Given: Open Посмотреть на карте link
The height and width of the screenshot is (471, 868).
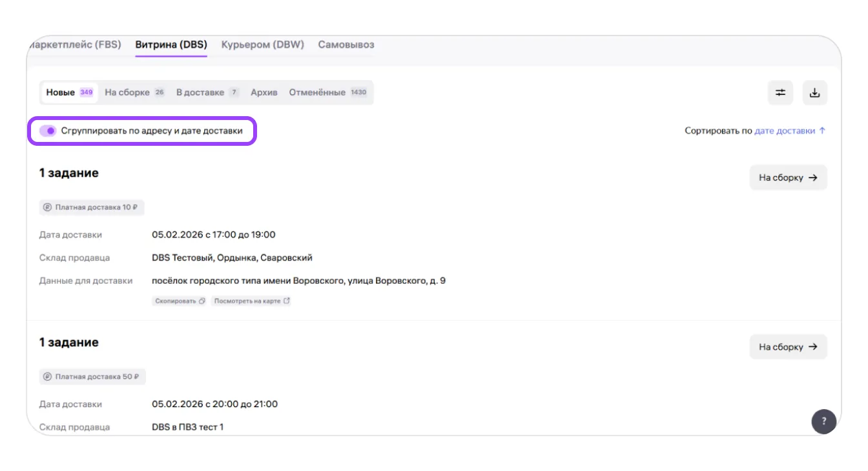Looking at the screenshot, I should coord(251,301).
